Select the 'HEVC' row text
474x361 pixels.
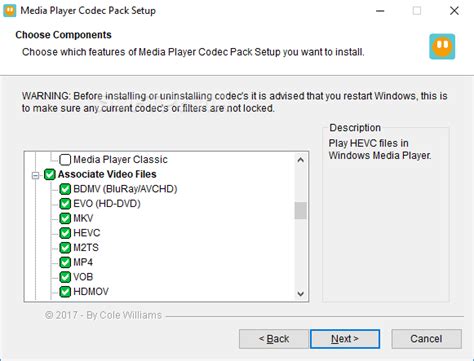[87, 233]
